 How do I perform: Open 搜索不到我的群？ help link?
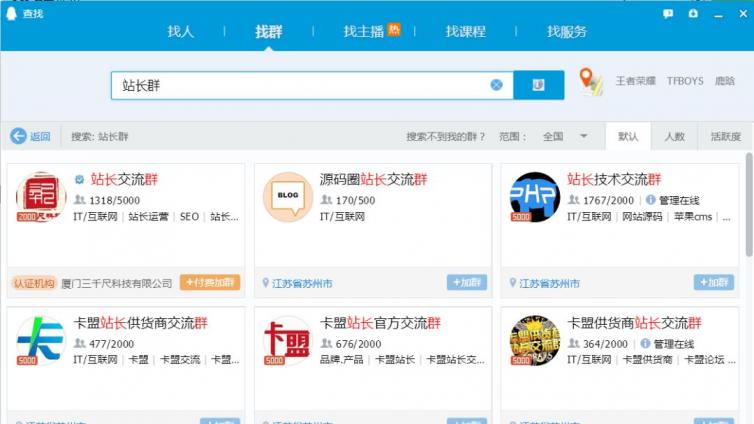coord(445,137)
